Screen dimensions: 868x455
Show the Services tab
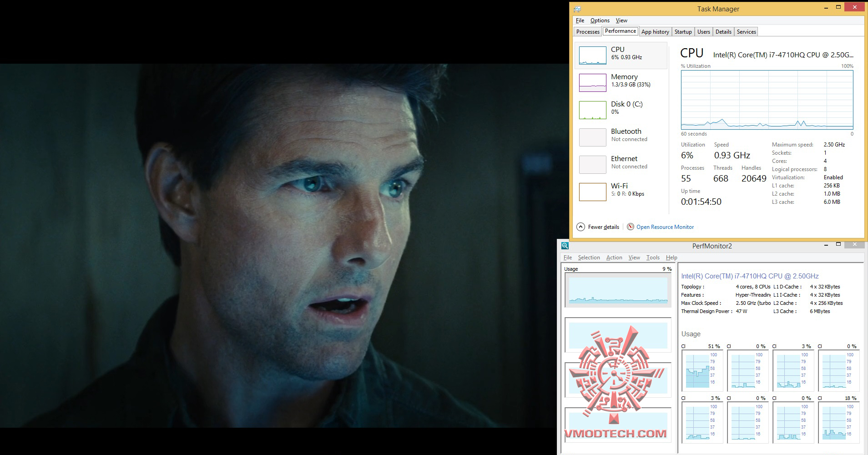point(746,32)
